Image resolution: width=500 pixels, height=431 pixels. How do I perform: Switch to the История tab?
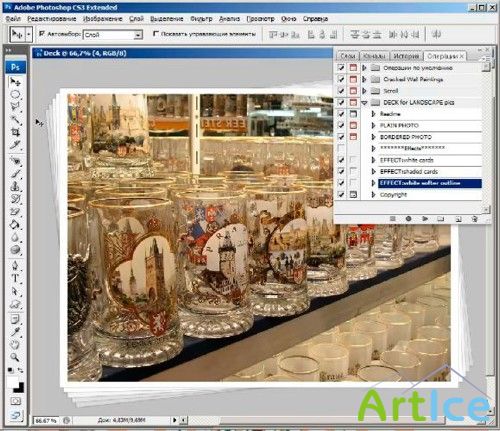(406, 56)
